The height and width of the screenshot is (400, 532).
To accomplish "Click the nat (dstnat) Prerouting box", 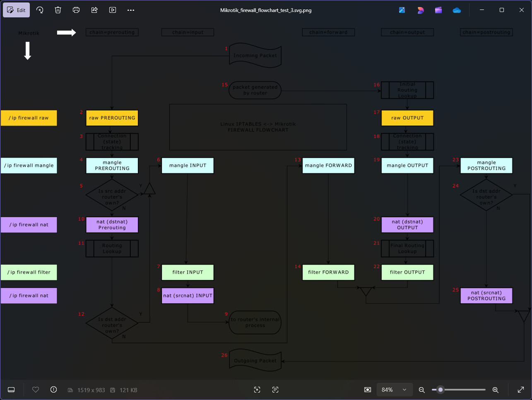I will 112,225.
